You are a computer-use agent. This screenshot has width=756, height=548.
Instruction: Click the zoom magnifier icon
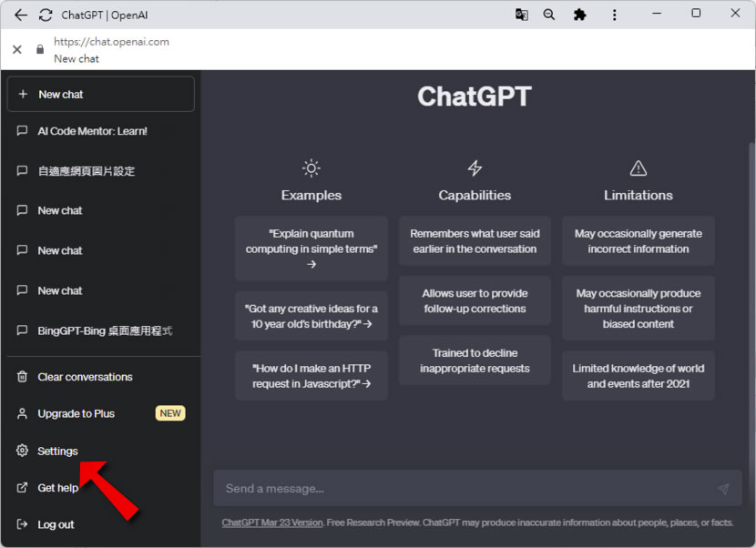548,15
